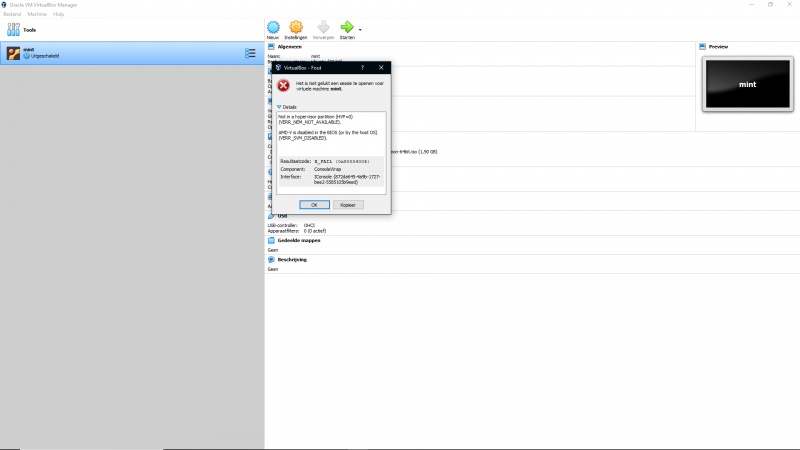
Task: Select the mint virtual machine
Action: click(132, 53)
